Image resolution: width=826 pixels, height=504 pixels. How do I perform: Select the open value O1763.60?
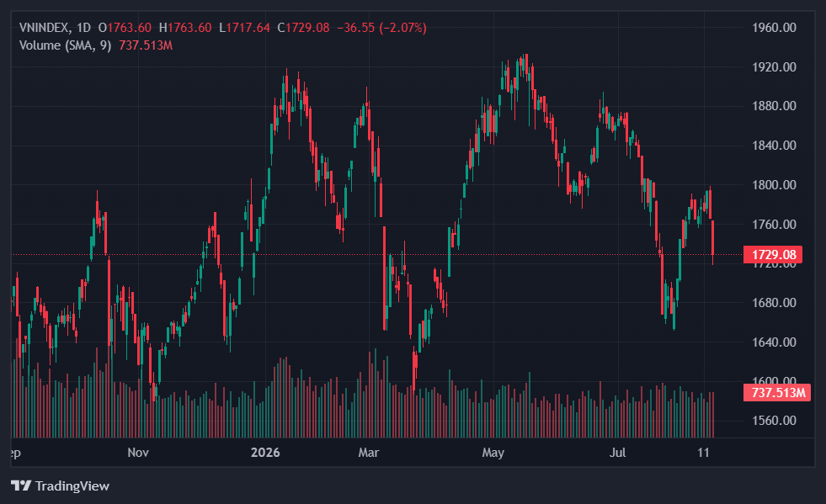[x=125, y=28]
